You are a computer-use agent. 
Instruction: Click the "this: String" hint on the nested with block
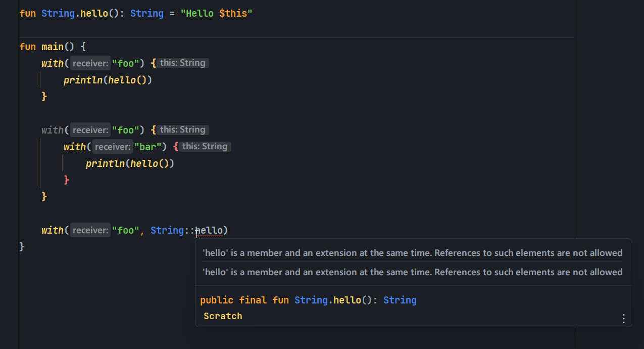[x=205, y=146]
